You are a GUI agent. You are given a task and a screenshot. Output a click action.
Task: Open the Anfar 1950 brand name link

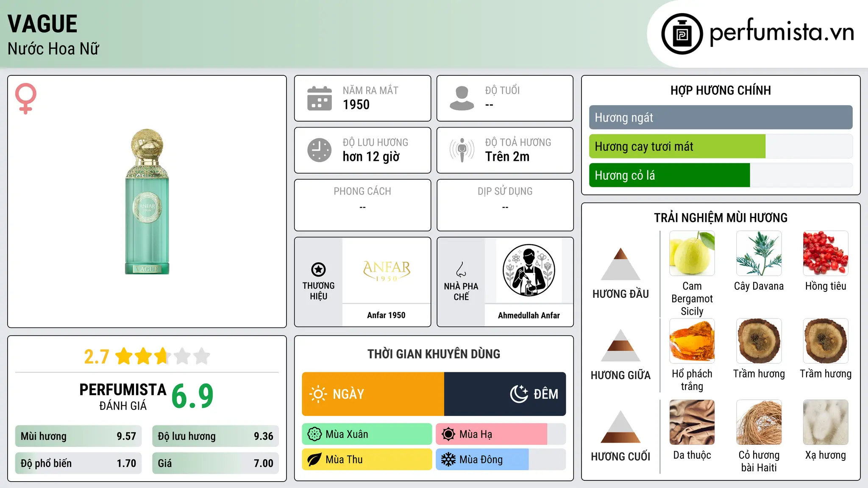click(387, 315)
